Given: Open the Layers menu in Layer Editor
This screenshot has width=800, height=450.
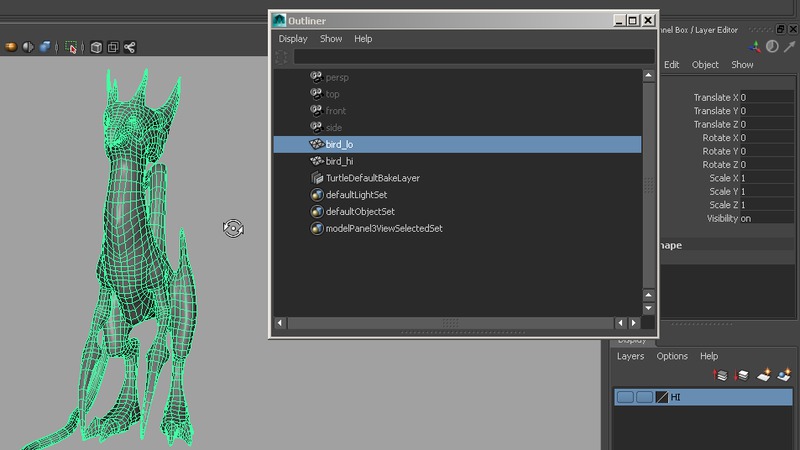Looking at the screenshot, I should click(x=630, y=356).
